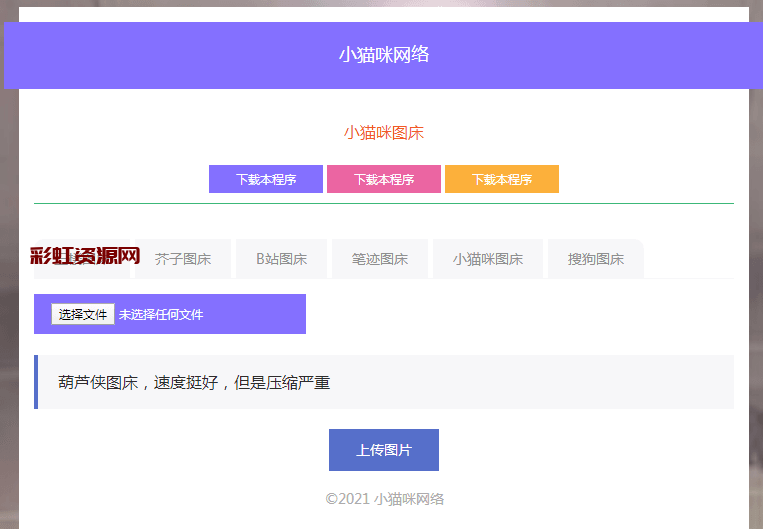Click the purple 下载本程序 download button
Screen dimensions: 763x529
(266, 179)
